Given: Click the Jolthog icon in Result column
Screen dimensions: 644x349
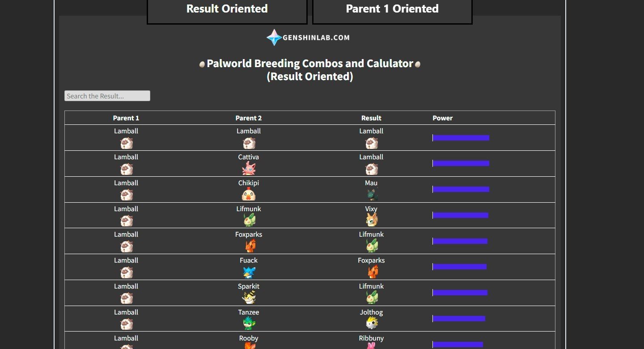Looking at the screenshot, I should point(371,323).
